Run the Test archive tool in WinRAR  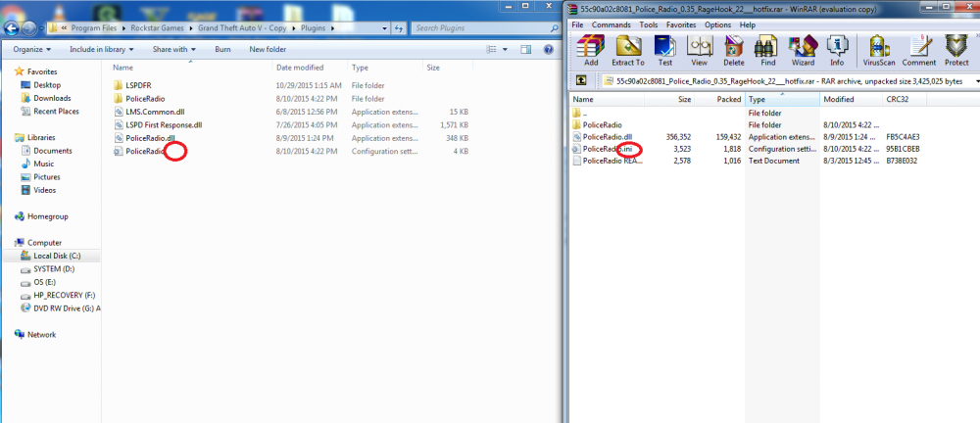[665, 51]
